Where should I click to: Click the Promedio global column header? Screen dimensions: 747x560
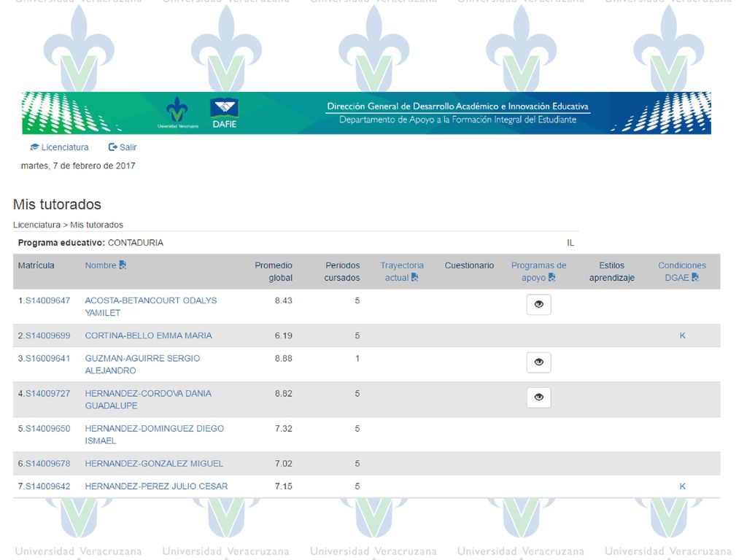[274, 271]
